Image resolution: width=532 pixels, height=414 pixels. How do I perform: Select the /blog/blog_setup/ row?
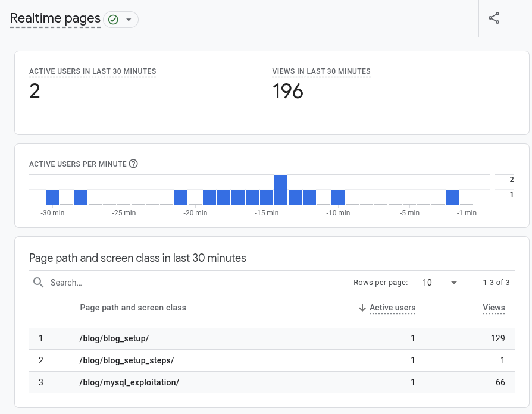[114, 338]
